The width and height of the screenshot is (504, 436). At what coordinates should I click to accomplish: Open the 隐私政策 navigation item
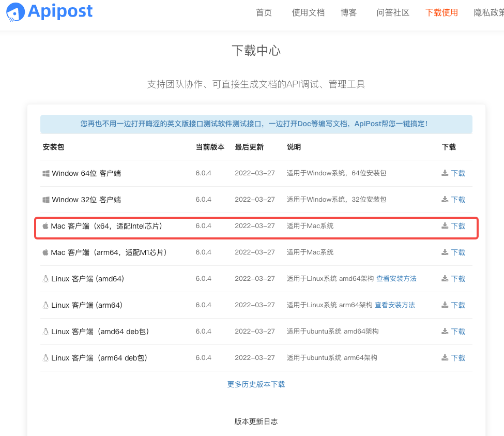(x=489, y=12)
